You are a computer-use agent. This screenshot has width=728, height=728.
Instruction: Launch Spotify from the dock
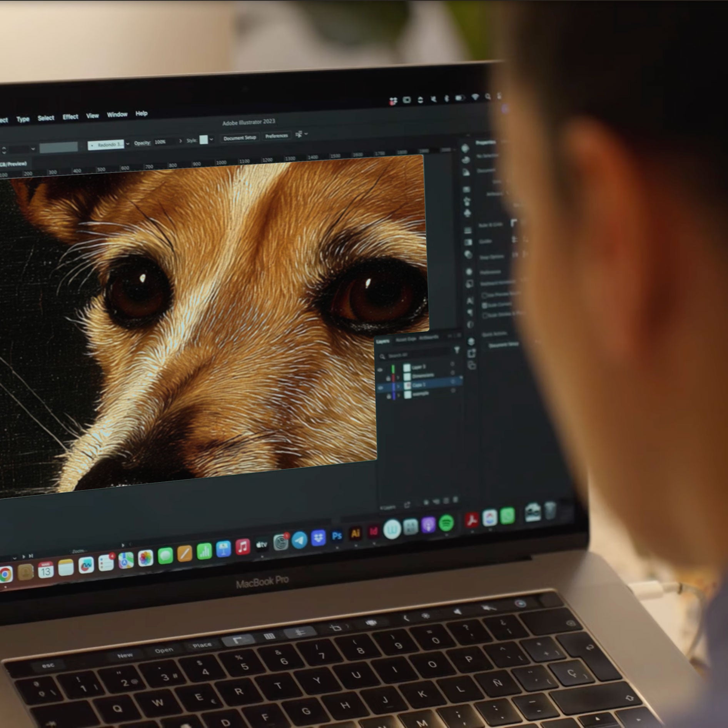point(446,523)
